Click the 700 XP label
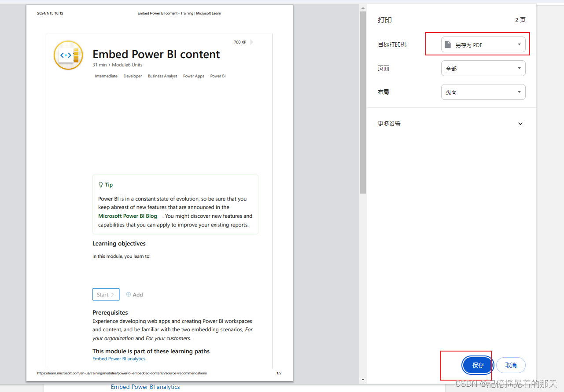 click(240, 42)
